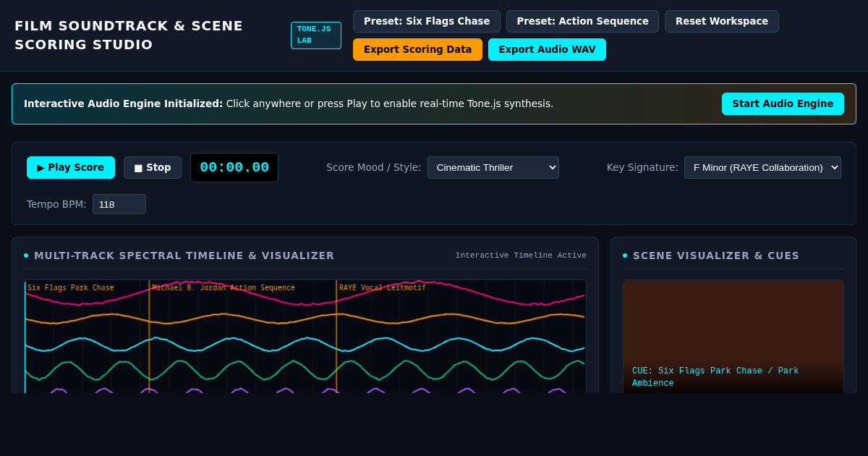Click the Six Flags Park Chase timeline marker
This screenshot has height=456, width=868.
pyautogui.click(x=71, y=287)
